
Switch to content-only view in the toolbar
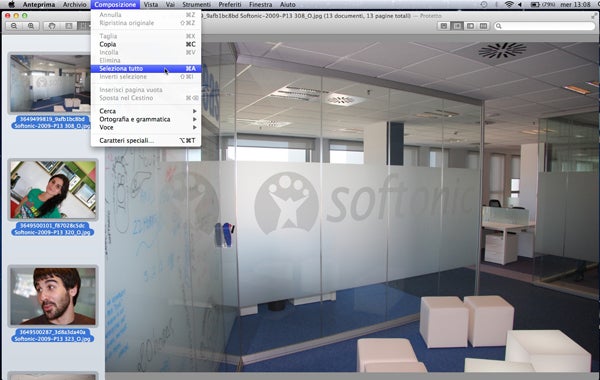443,26
